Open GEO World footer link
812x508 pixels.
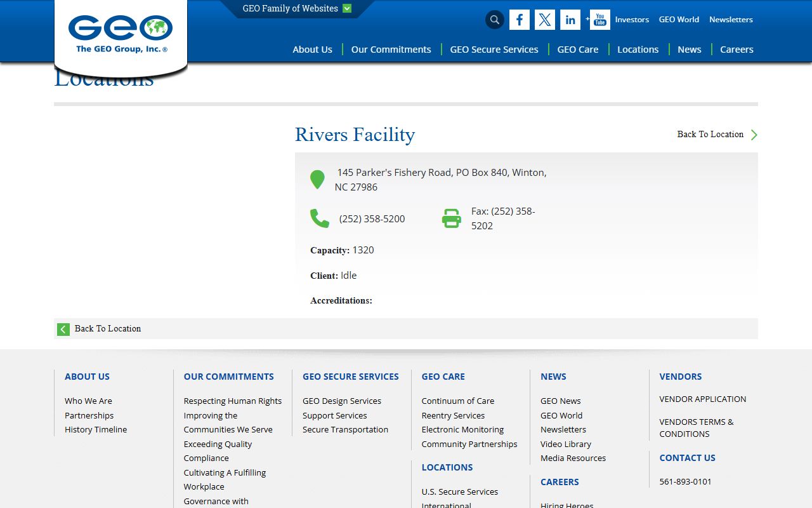(561, 415)
